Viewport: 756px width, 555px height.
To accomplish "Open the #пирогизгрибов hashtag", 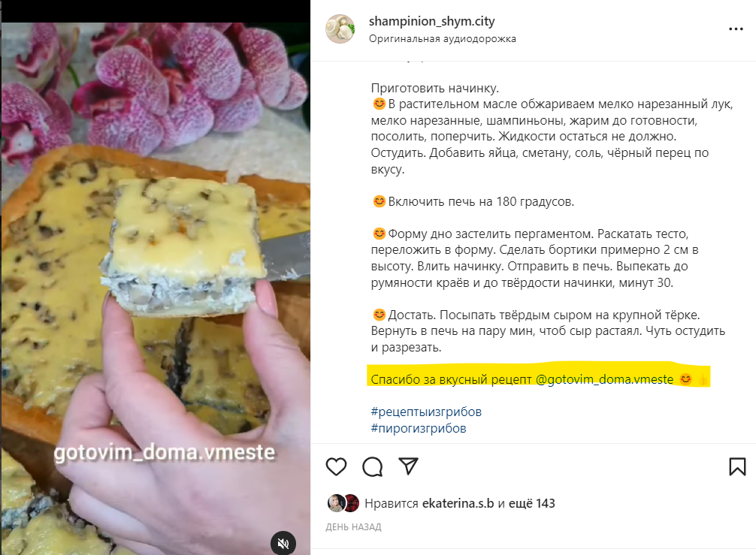I will click(419, 428).
